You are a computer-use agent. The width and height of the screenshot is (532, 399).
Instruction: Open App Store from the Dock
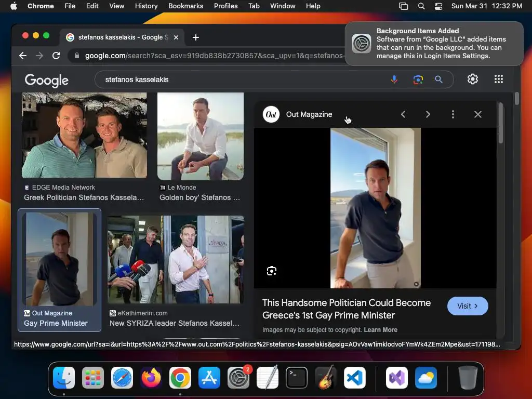pyautogui.click(x=209, y=378)
